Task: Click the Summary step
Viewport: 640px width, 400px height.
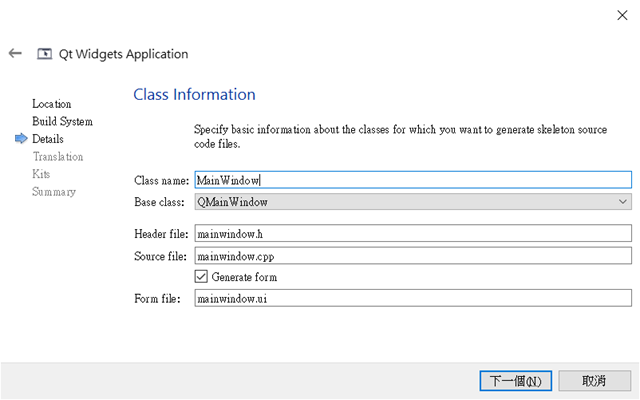Action: coord(54,192)
